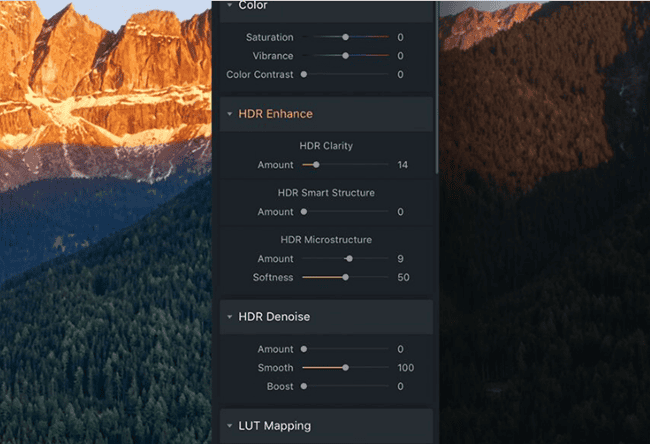Screen dimensions: 650x444
Task: Click the panel's vertical scrollbar
Action: pyautogui.click(x=437, y=87)
